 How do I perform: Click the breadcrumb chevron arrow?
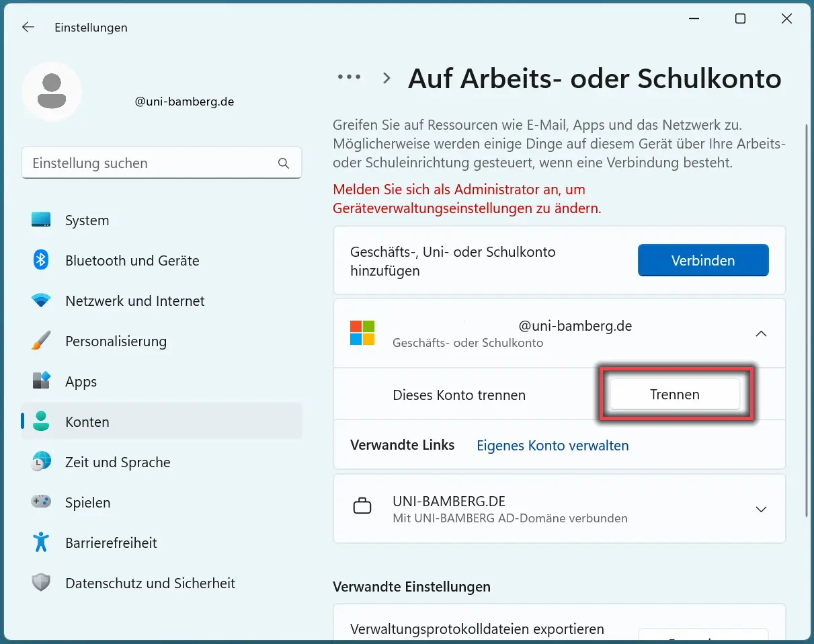pyautogui.click(x=386, y=78)
